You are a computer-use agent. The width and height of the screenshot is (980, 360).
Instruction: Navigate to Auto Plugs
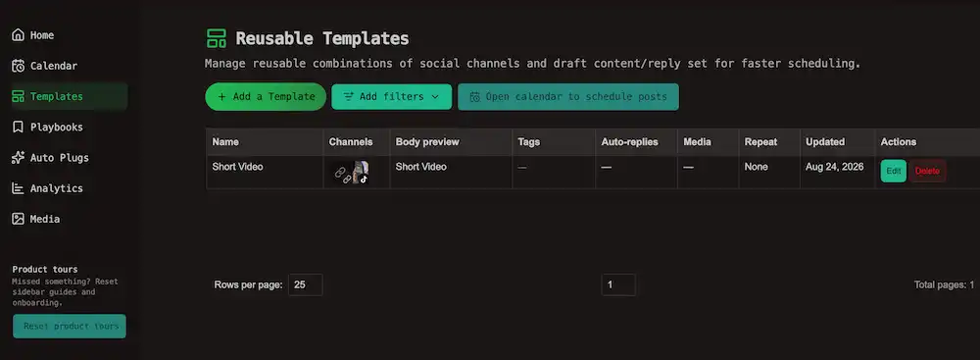60,158
